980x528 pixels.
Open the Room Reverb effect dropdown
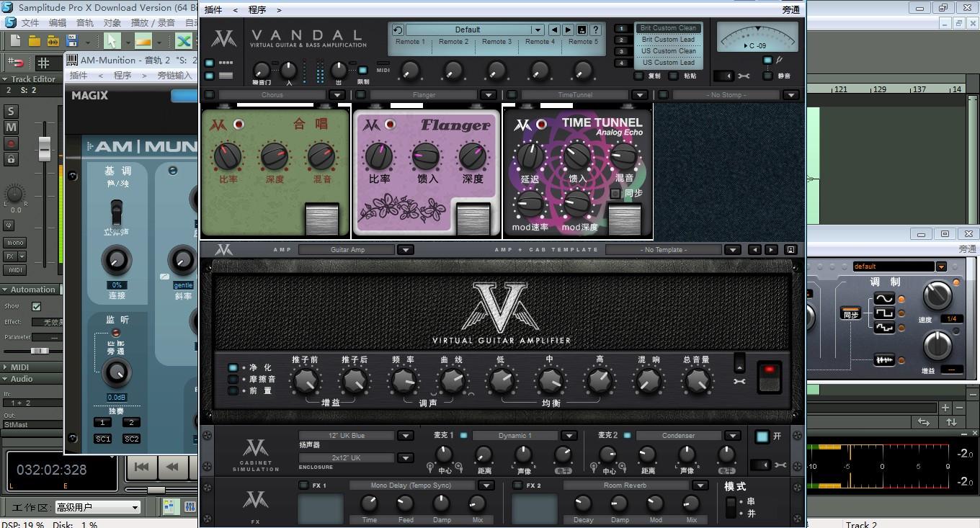pos(700,486)
